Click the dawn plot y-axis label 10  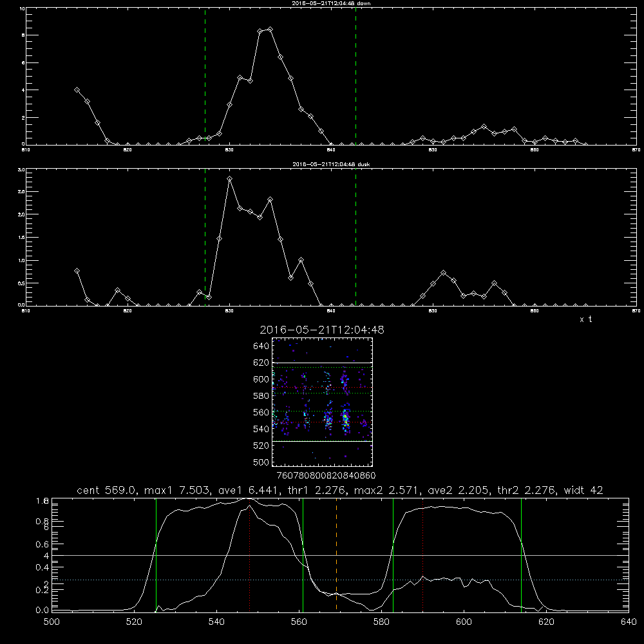click(x=22, y=8)
